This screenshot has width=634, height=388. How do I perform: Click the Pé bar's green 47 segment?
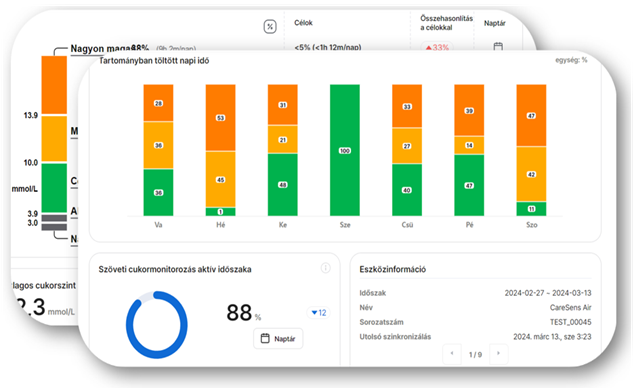tap(469, 185)
